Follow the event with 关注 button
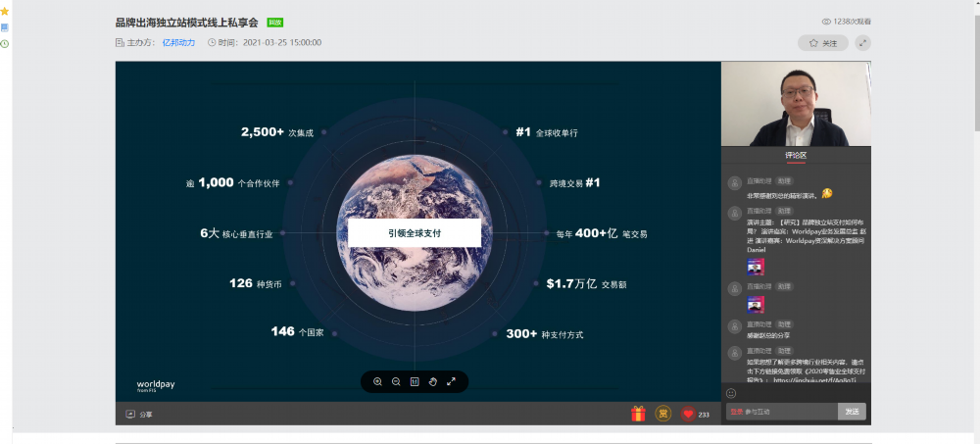The width and height of the screenshot is (980, 444). pyautogui.click(x=822, y=43)
